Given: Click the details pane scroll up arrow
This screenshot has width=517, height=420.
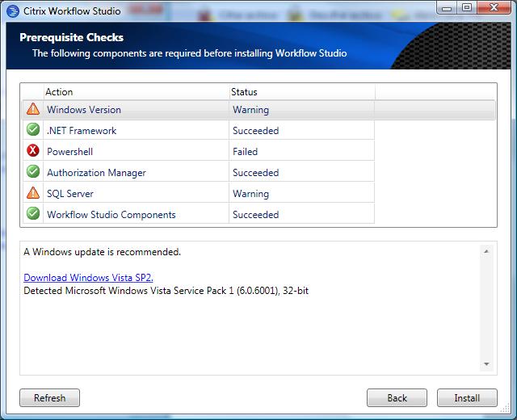Looking at the screenshot, I should click(x=486, y=251).
